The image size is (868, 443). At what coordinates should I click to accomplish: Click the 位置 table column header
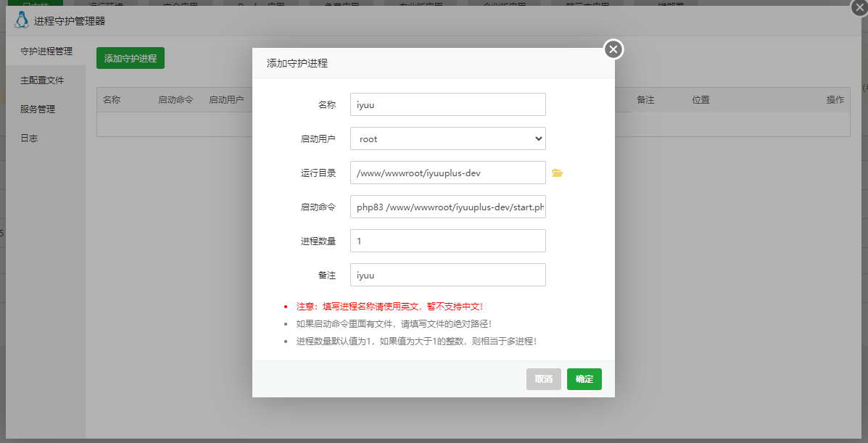(700, 99)
